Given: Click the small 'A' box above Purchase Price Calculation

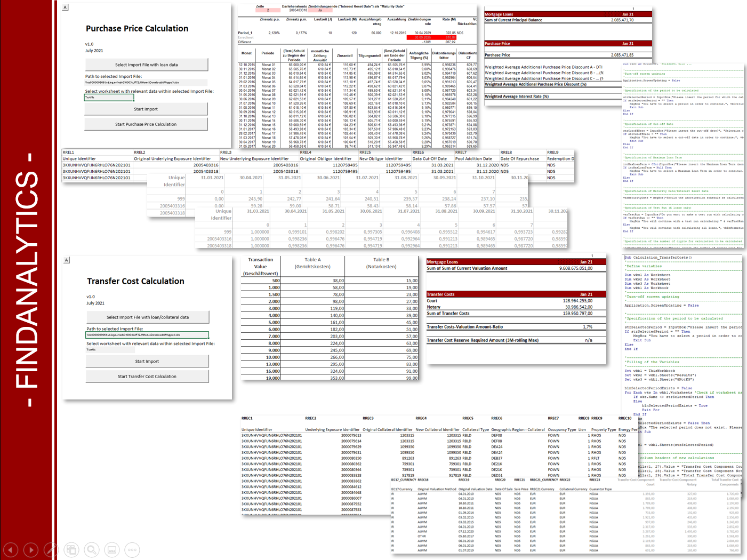Looking at the screenshot, I should [66, 7].
